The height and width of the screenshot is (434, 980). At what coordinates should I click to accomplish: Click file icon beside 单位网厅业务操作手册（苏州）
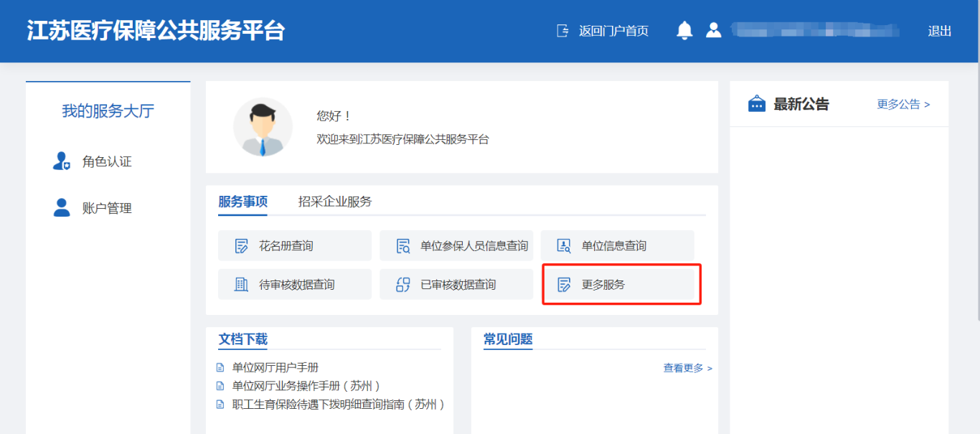point(220,386)
